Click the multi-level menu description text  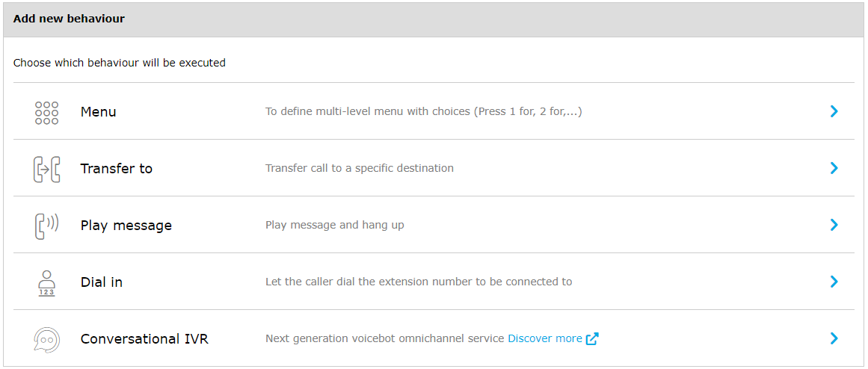point(423,112)
